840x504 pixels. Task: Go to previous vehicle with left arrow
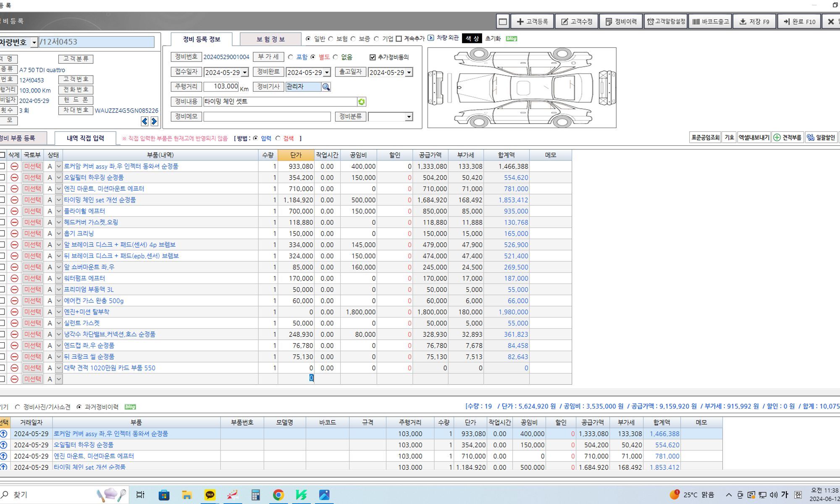[x=144, y=121]
